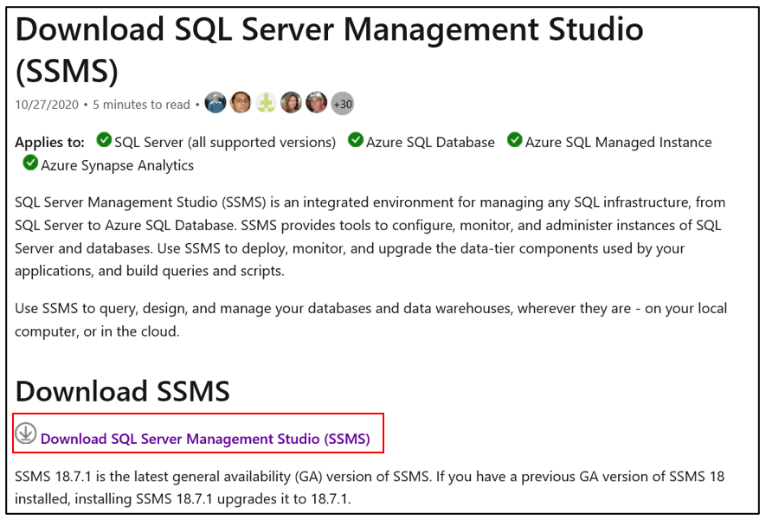
Task: Click the '5 minutes to read' text
Action: point(141,104)
